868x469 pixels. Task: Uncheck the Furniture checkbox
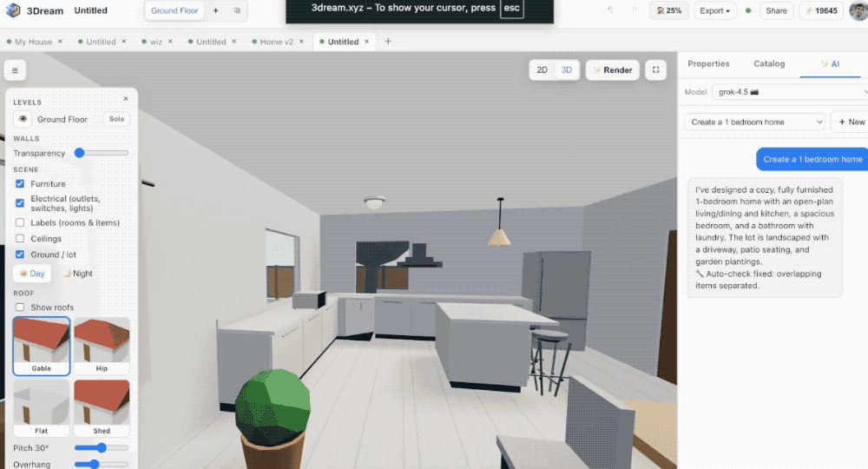[20, 184]
